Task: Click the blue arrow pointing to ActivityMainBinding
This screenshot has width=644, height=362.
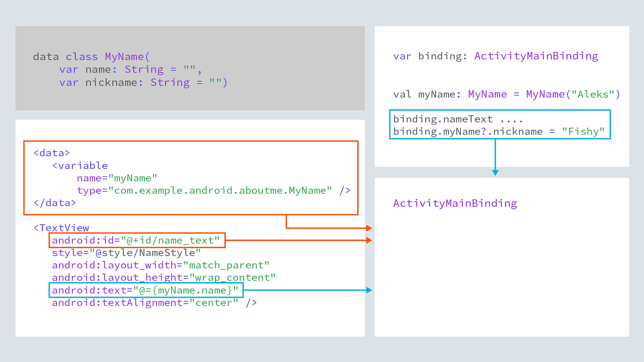Action: click(495, 170)
